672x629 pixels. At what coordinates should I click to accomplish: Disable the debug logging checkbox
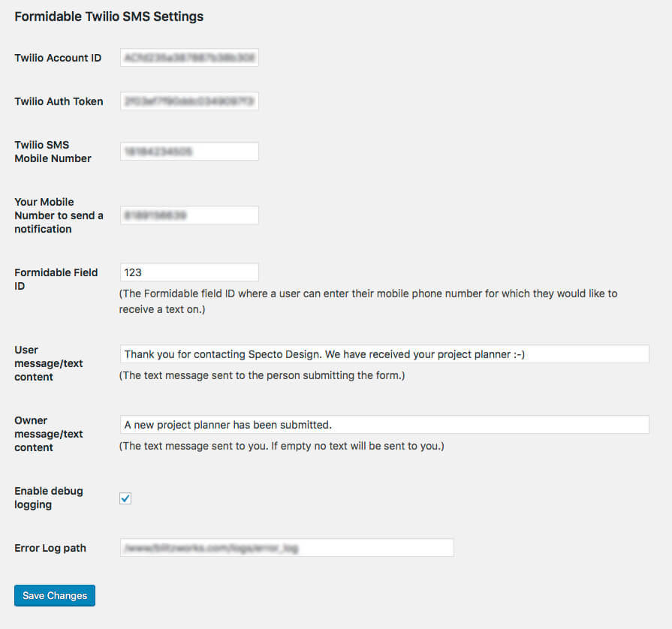click(x=125, y=498)
